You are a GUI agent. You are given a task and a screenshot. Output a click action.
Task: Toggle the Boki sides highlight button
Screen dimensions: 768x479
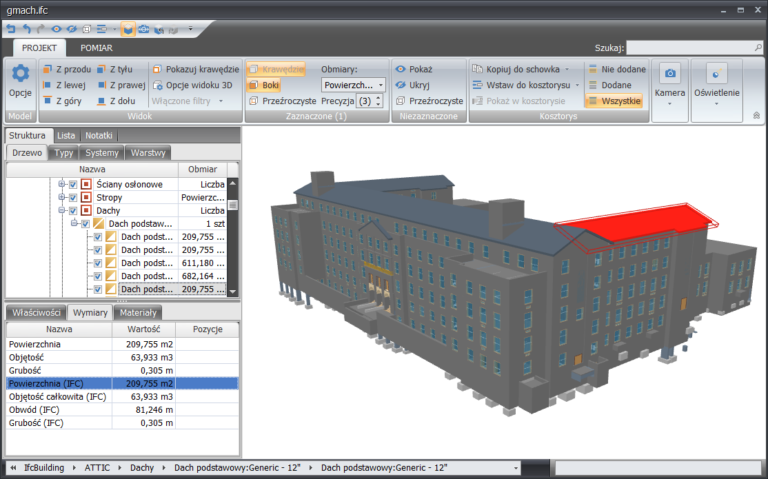click(264, 85)
